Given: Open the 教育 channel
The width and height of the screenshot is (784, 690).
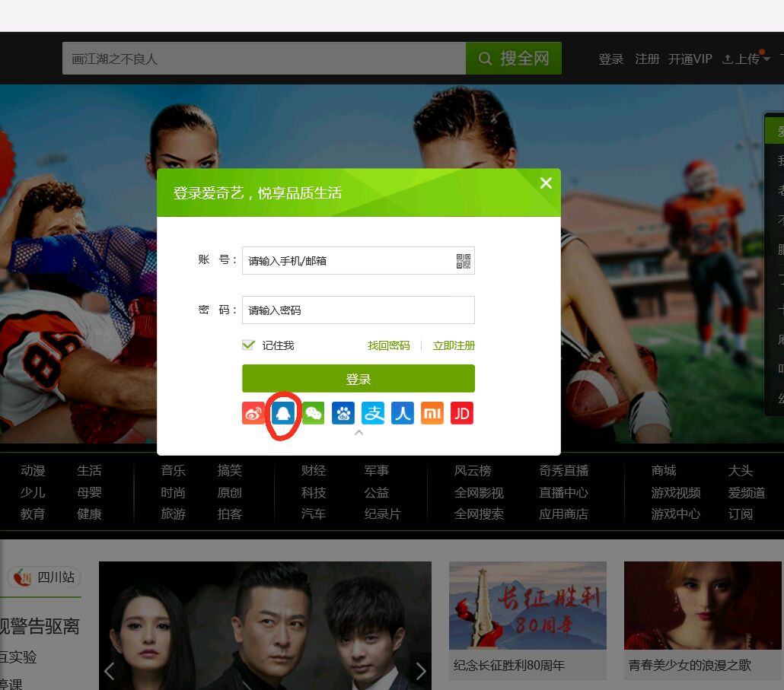Looking at the screenshot, I should [33, 514].
